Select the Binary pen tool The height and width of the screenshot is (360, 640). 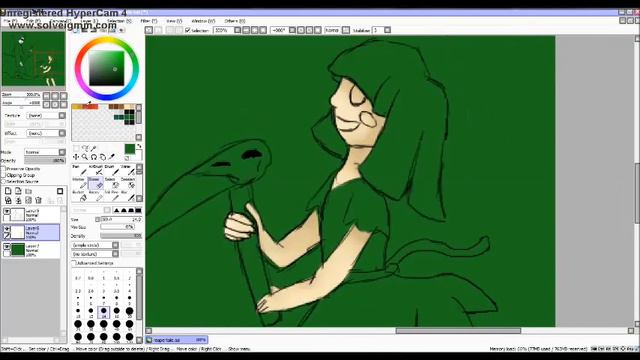click(x=96, y=196)
